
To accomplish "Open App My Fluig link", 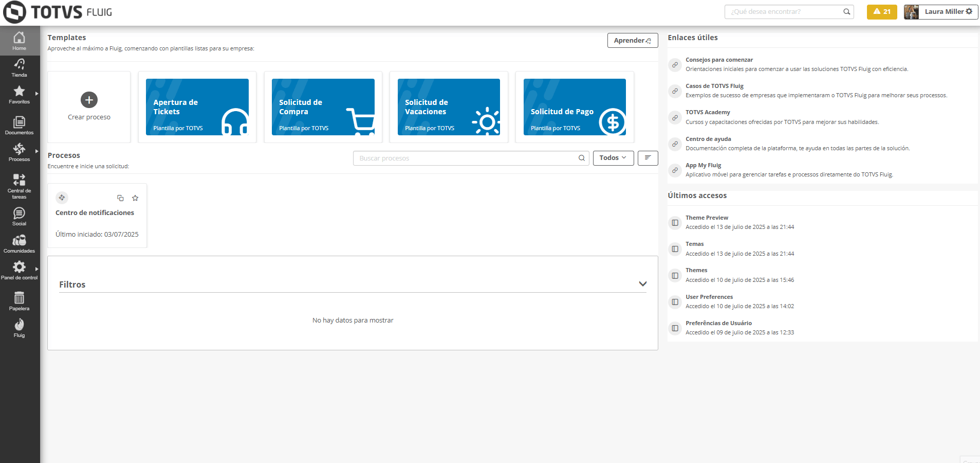I will point(703,165).
